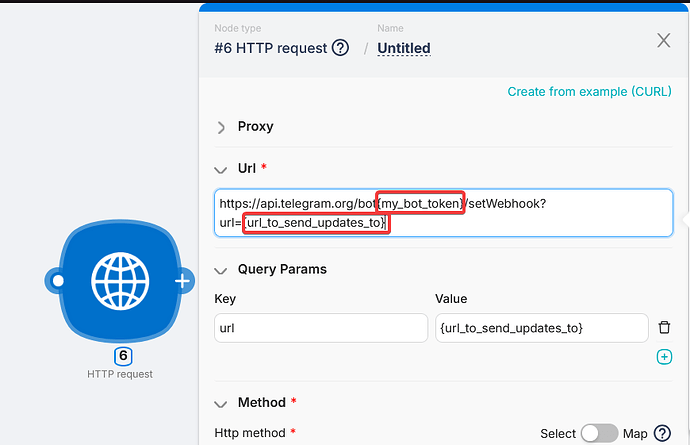
Task: Click the 'Select' label beside toggle
Action: (x=558, y=434)
